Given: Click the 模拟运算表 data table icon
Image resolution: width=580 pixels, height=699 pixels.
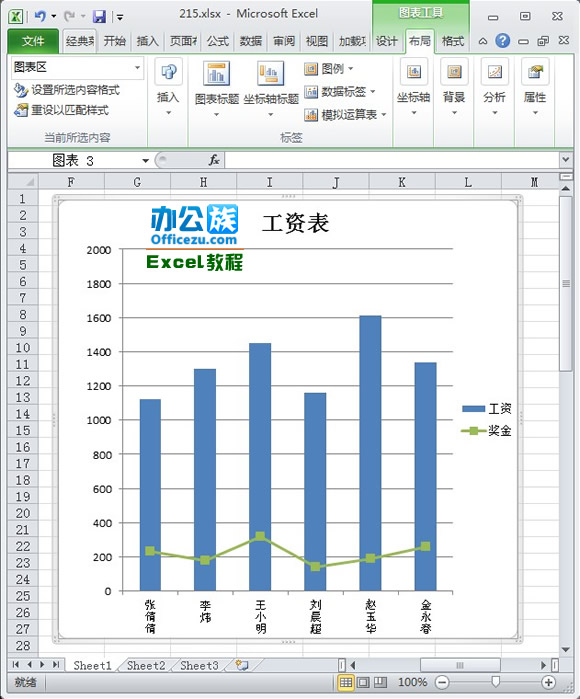Looking at the screenshot, I should pos(311,115).
